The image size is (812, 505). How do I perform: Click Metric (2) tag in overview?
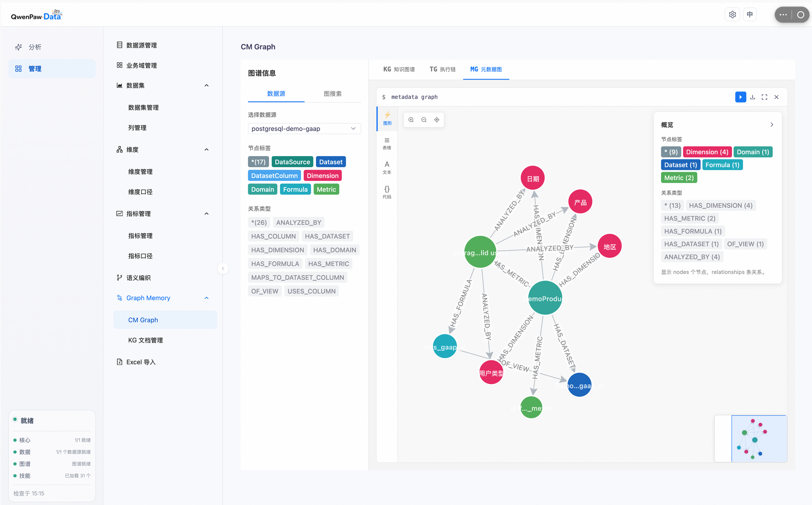point(679,178)
